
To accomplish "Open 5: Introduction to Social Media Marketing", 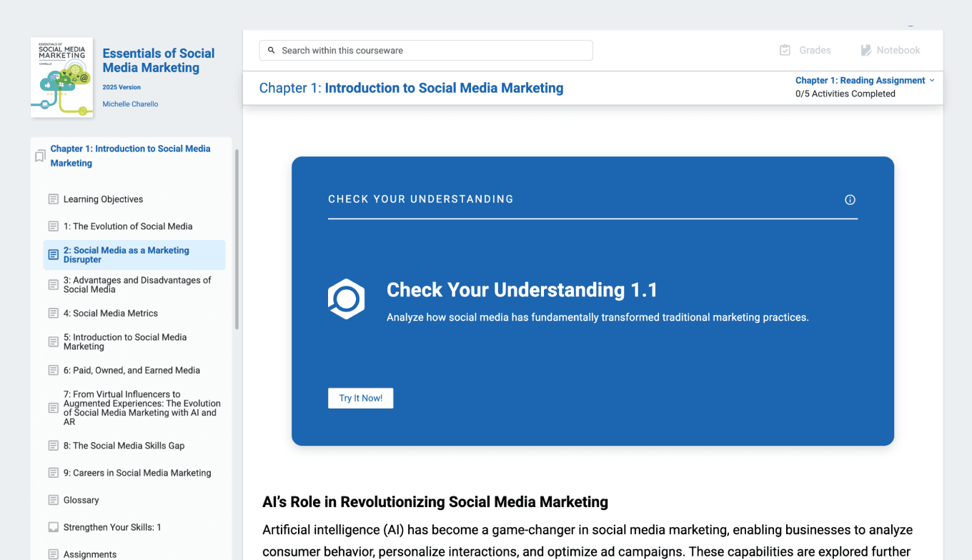I will click(125, 342).
